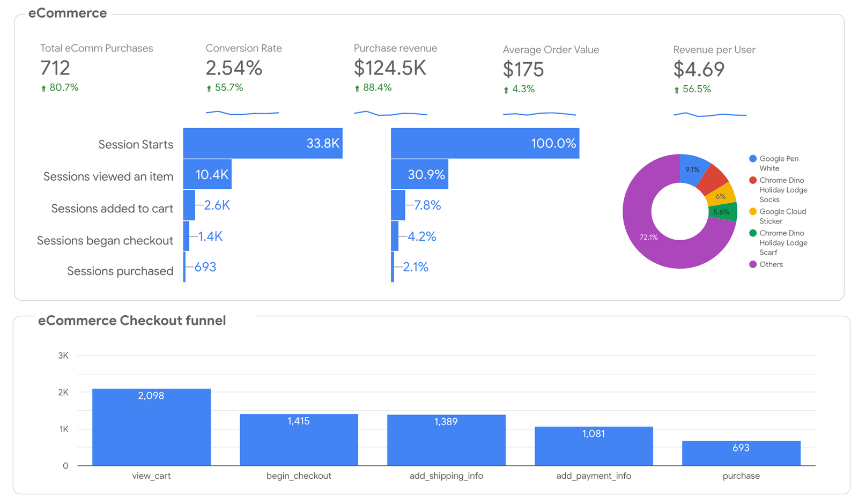
Task: Click the blue Google Pen White legend dot
Action: point(753,159)
